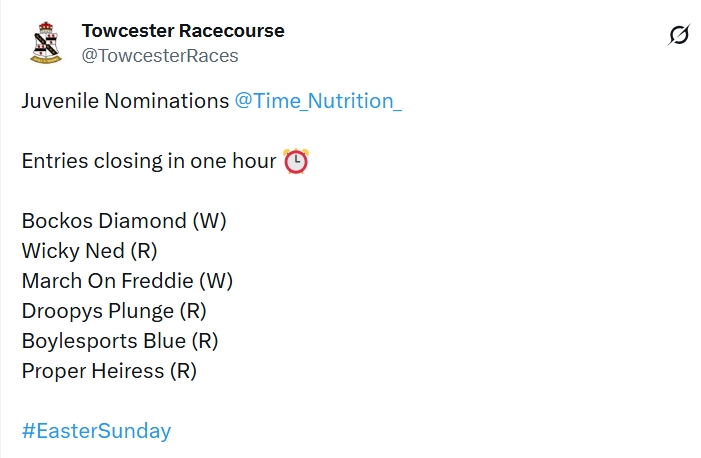Select the 'Entries closing in one hour' line
701x458 pixels.
coord(149,161)
